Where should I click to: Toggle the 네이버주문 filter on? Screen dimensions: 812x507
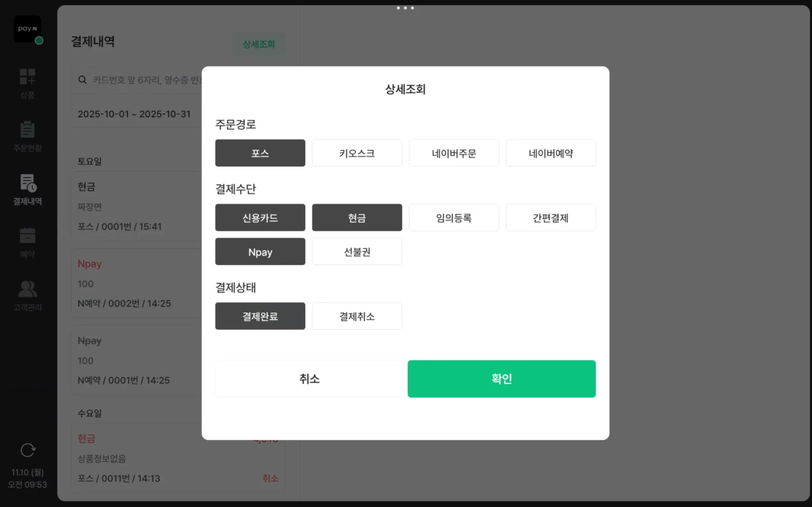pos(454,153)
